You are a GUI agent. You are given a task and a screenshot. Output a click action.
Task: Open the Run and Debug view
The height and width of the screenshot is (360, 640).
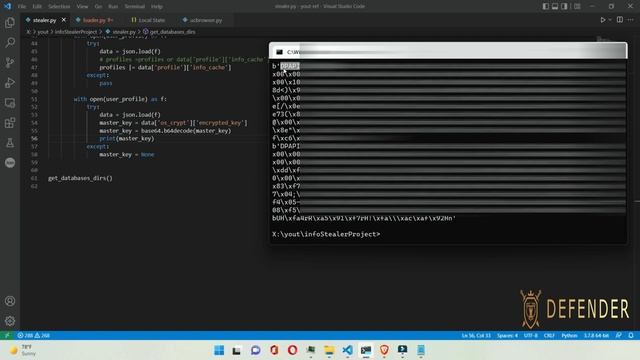tap(10, 82)
